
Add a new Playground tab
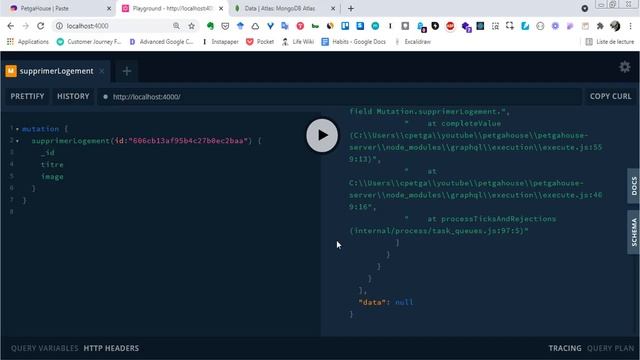pyautogui.click(x=127, y=71)
